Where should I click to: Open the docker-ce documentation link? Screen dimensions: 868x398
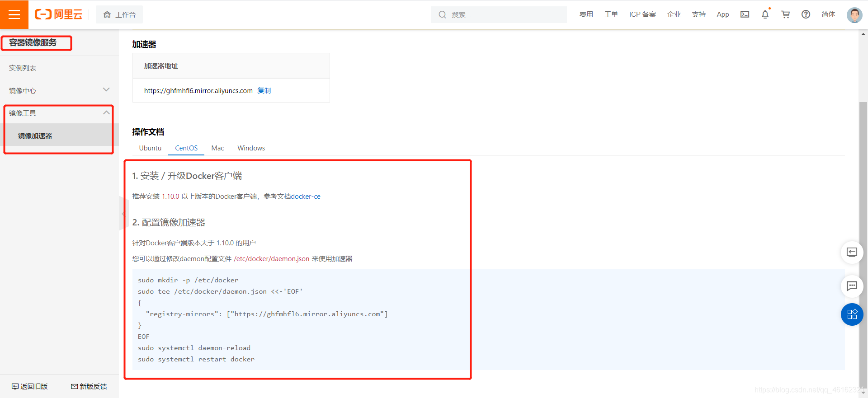click(306, 197)
